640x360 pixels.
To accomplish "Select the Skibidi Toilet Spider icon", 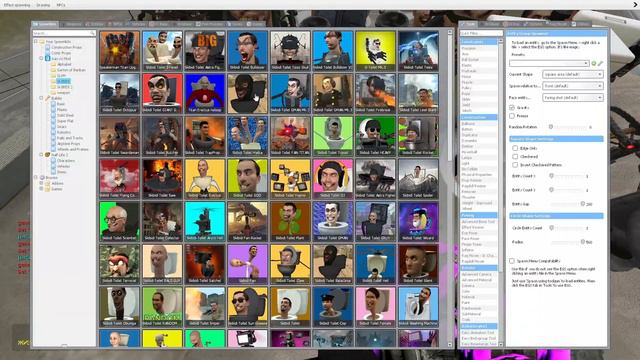I will [x=418, y=179].
